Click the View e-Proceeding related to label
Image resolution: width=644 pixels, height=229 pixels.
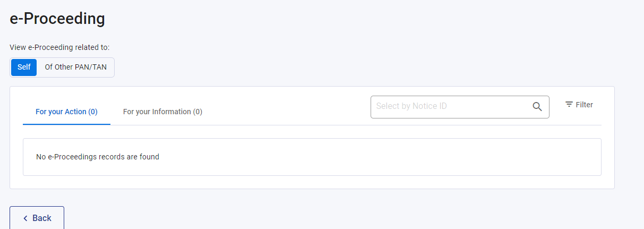tap(59, 47)
